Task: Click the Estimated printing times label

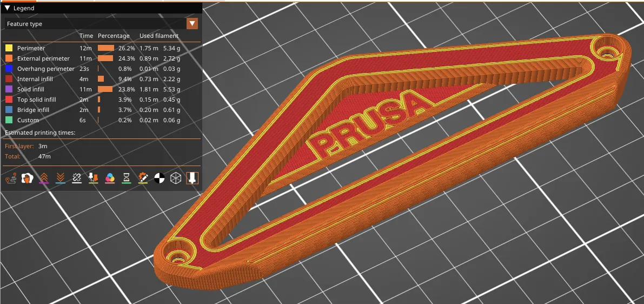Action: (x=40, y=133)
